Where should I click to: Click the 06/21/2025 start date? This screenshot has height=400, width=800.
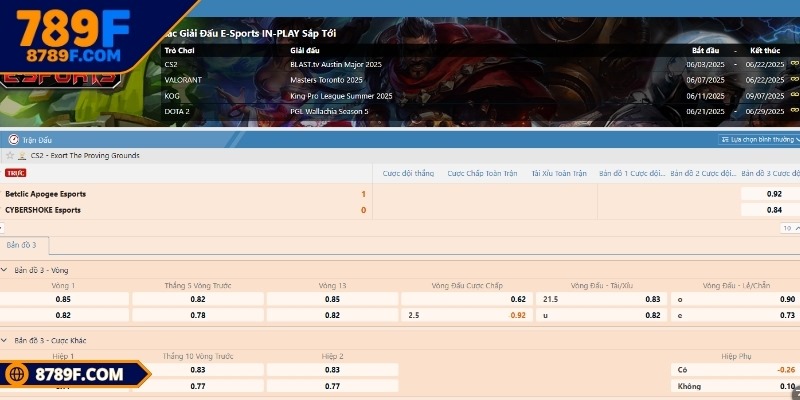point(706,111)
